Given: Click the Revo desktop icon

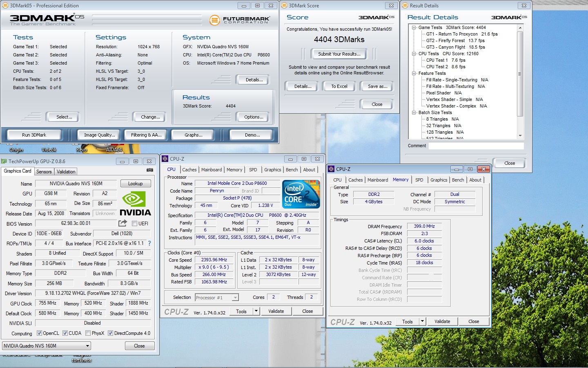Looking at the screenshot, I should click(x=82, y=148).
